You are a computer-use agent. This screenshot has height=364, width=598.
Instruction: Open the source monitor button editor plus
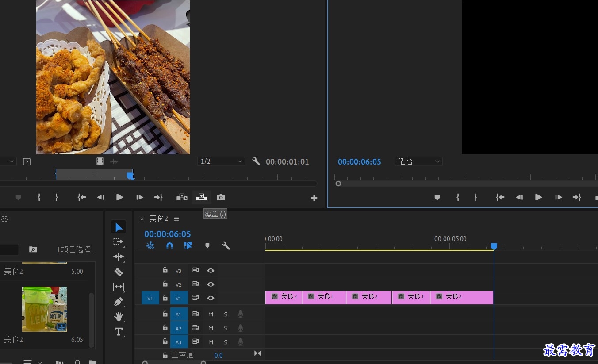click(314, 198)
